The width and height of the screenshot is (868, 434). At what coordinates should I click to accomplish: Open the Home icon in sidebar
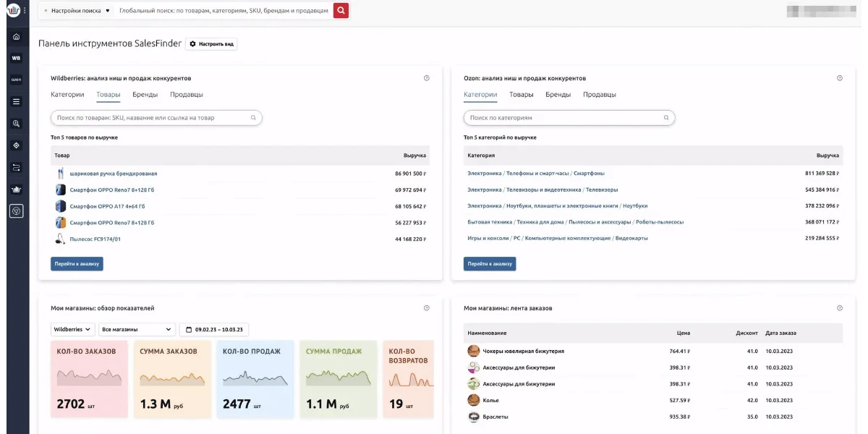[x=16, y=37]
